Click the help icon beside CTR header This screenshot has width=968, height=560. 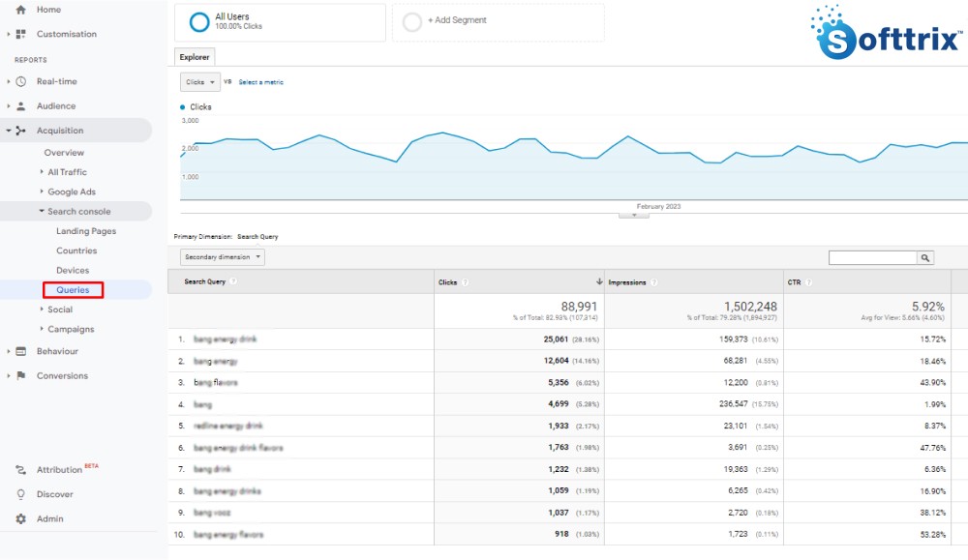[x=808, y=282]
